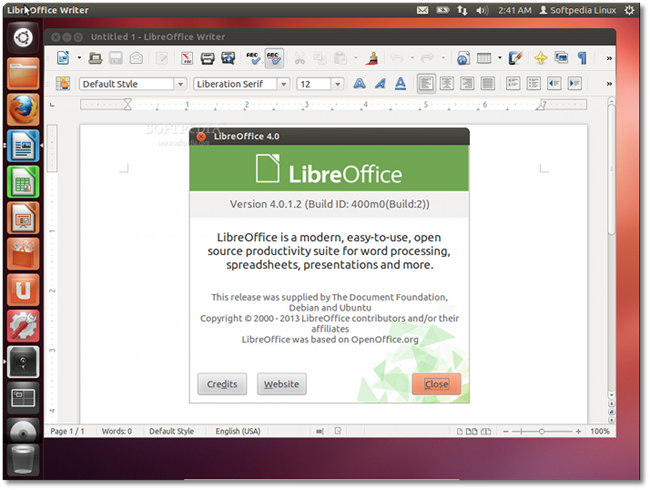Select Align Right paragraph alignment
The width and height of the screenshot is (650, 490).
point(467,83)
